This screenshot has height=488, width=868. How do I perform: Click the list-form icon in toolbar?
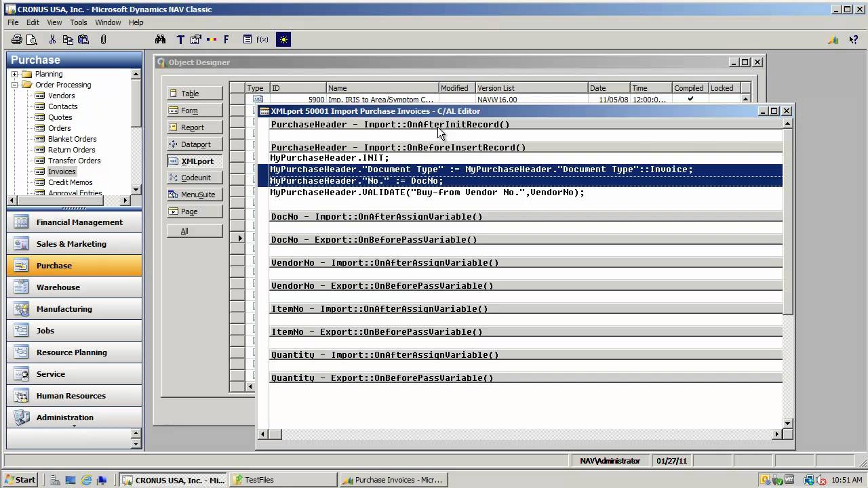pyautogui.click(x=248, y=40)
